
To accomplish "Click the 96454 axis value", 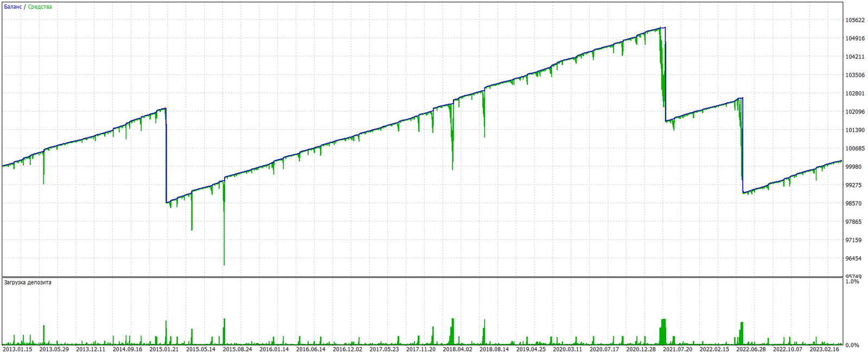I will coord(853,258).
